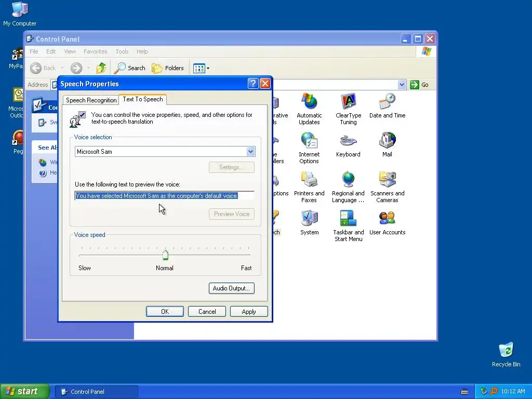
Task: Open the System control panel icon
Action: 309,222
